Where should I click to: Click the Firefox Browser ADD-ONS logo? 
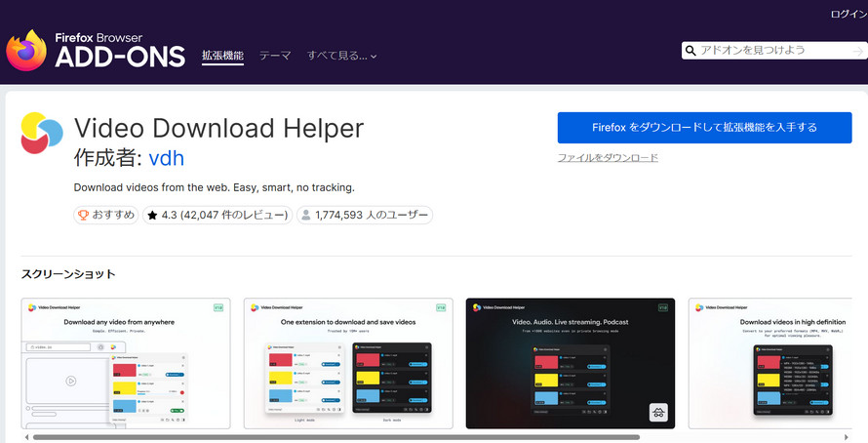click(96, 51)
